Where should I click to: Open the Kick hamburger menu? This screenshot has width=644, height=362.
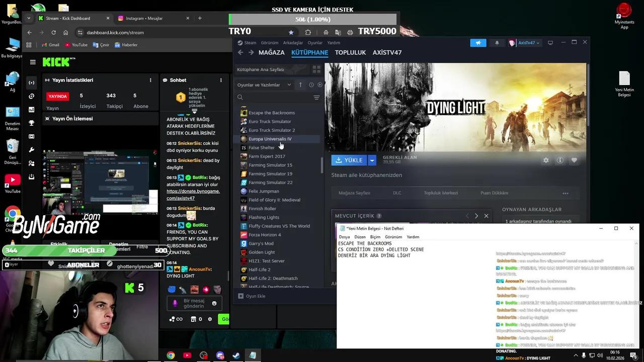point(33,62)
